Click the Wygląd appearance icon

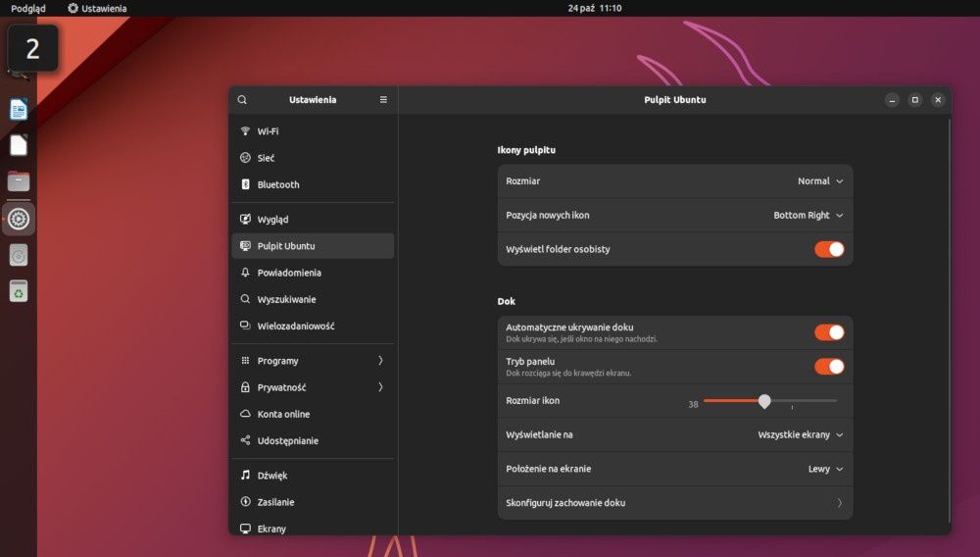[245, 220]
